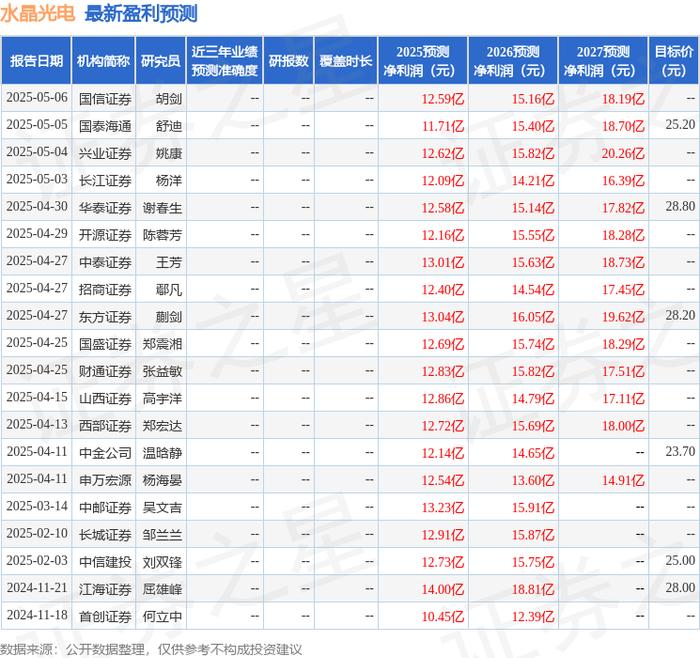Screen dimensions: 700x658
Task: Select the 中金公司 institution cell
Action: coord(105,453)
